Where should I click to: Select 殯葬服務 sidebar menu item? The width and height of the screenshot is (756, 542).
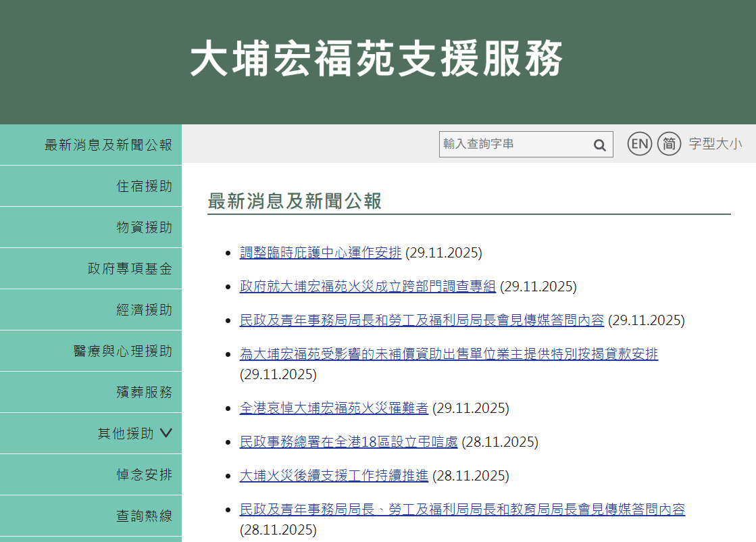[144, 393]
